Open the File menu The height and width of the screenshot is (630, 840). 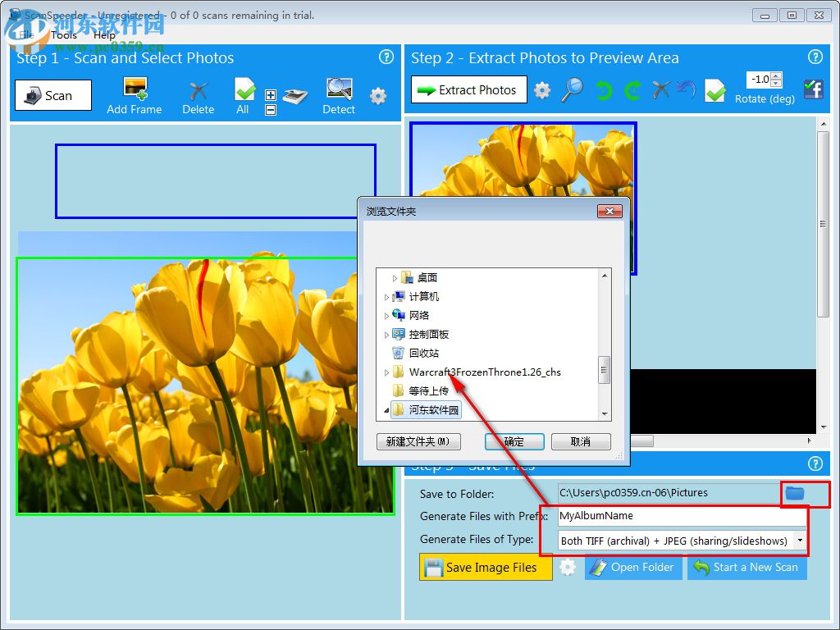pos(25,35)
